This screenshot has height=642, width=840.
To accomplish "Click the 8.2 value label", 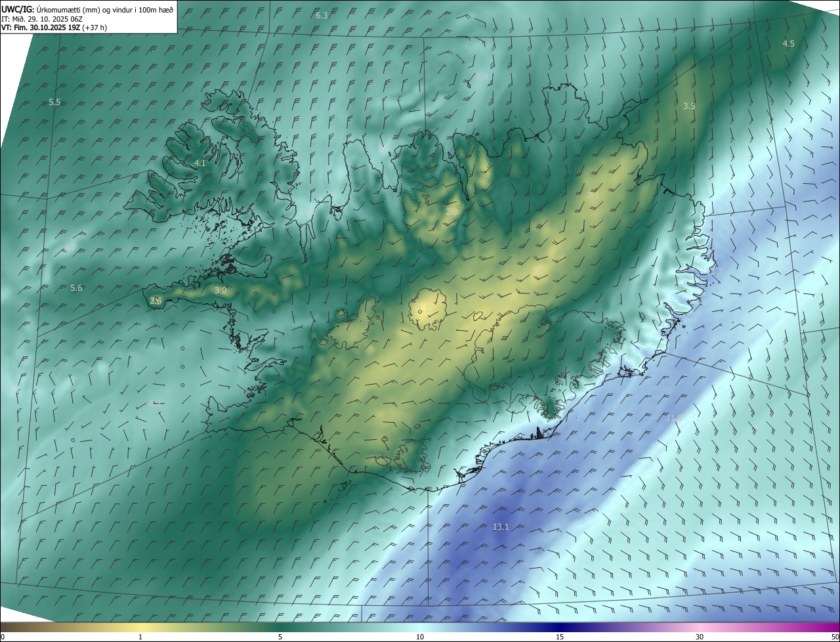I will click(x=156, y=403).
